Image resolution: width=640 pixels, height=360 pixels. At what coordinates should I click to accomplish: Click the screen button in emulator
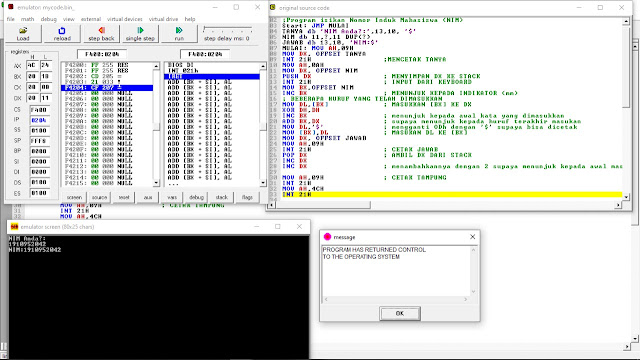(74, 197)
